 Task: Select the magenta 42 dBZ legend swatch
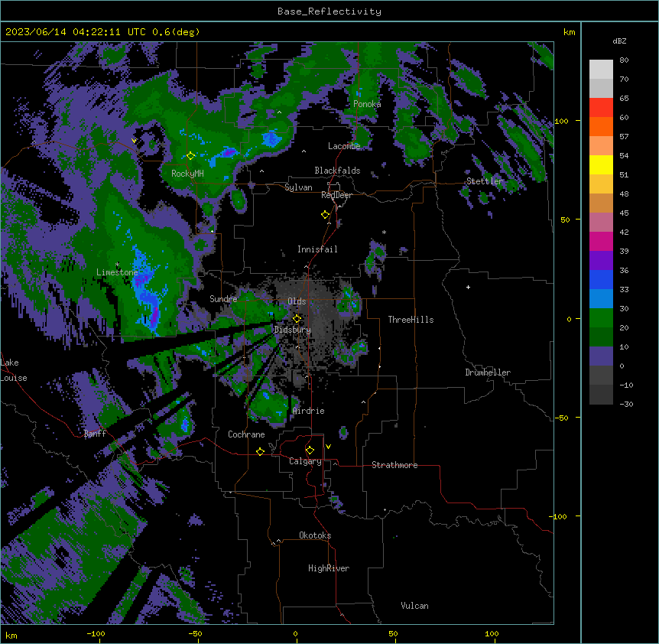pos(601,241)
